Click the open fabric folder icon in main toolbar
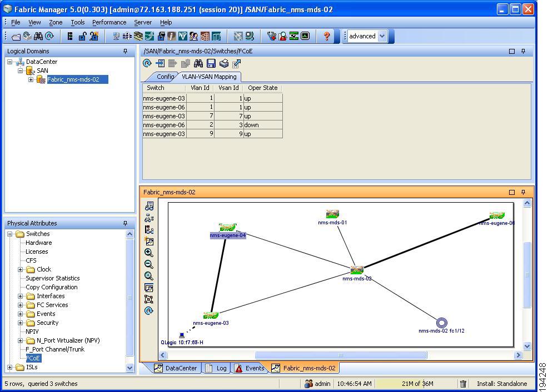548x392 pixels. (x=16, y=36)
